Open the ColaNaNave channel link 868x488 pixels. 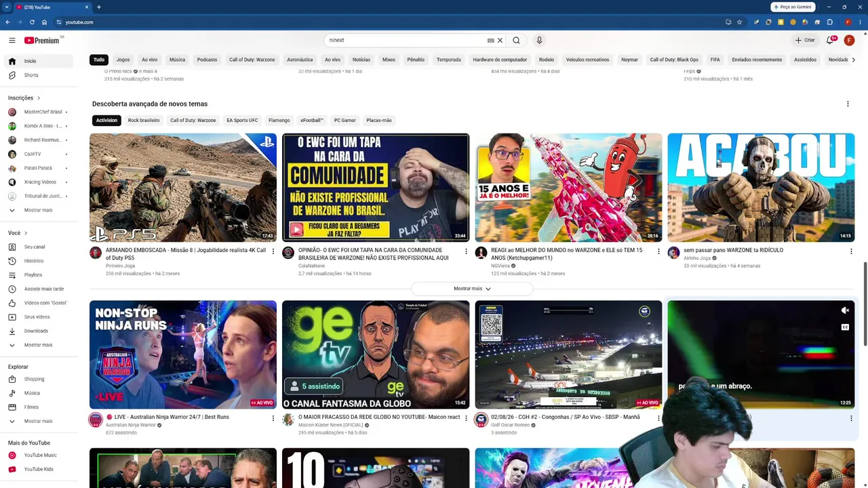pyautogui.click(x=311, y=266)
